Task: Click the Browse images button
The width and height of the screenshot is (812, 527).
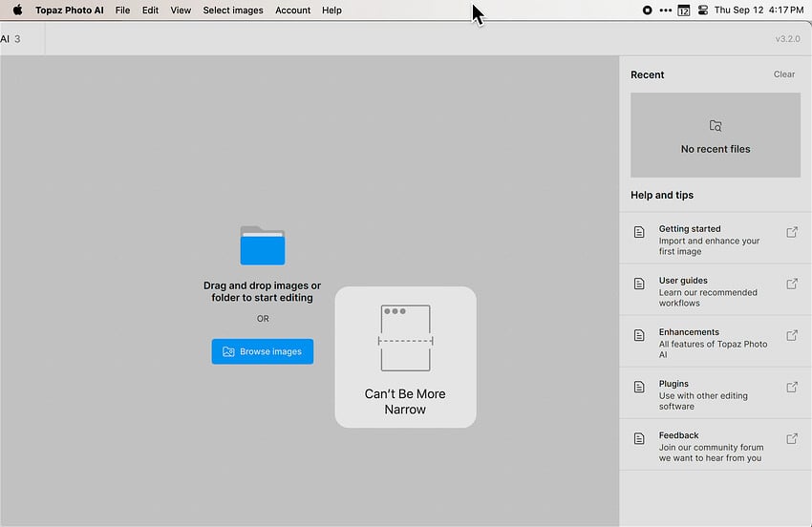Action: 263,351
